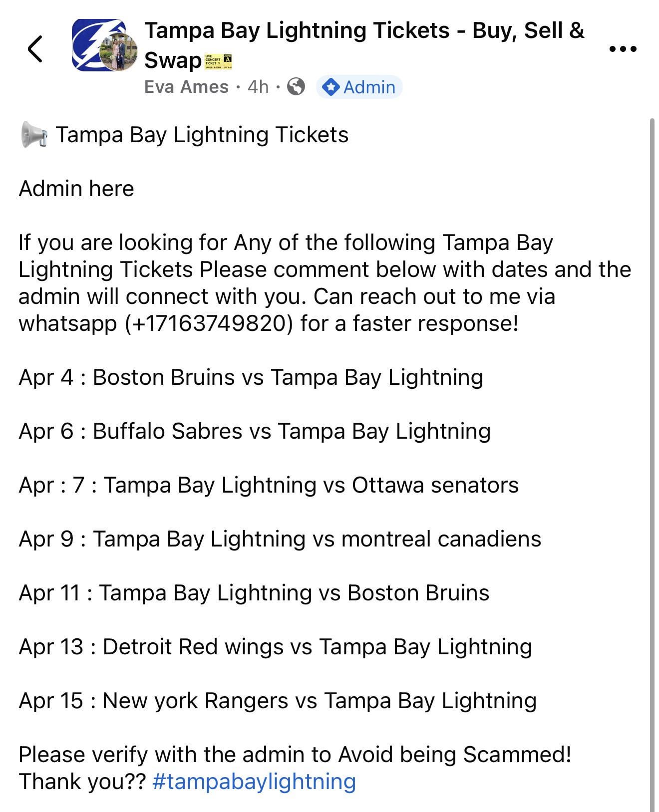Screen dimensions: 659x812
Task: Click the megaphone emoji icon
Action: 34,135
